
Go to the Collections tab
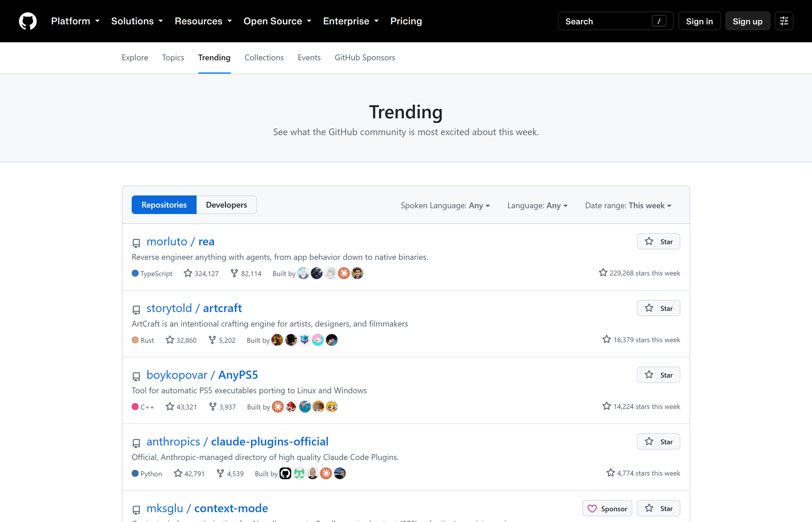click(264, 58)
